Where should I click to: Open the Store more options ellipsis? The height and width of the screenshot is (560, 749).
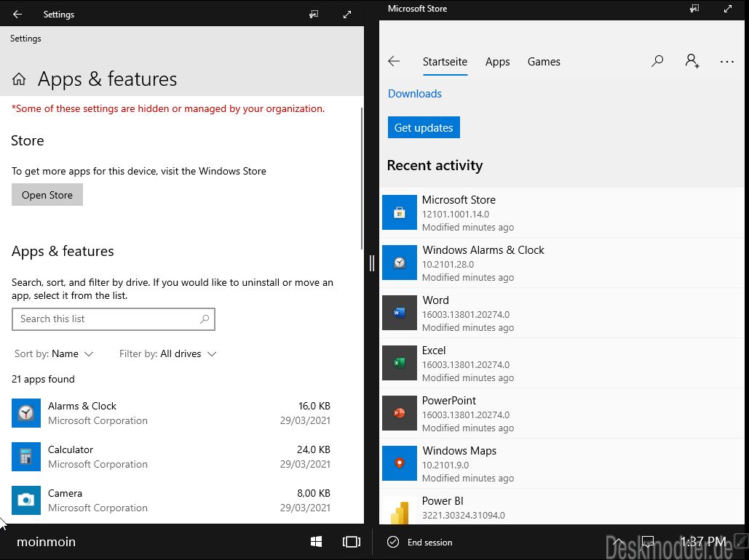click(x=727, y=62)
